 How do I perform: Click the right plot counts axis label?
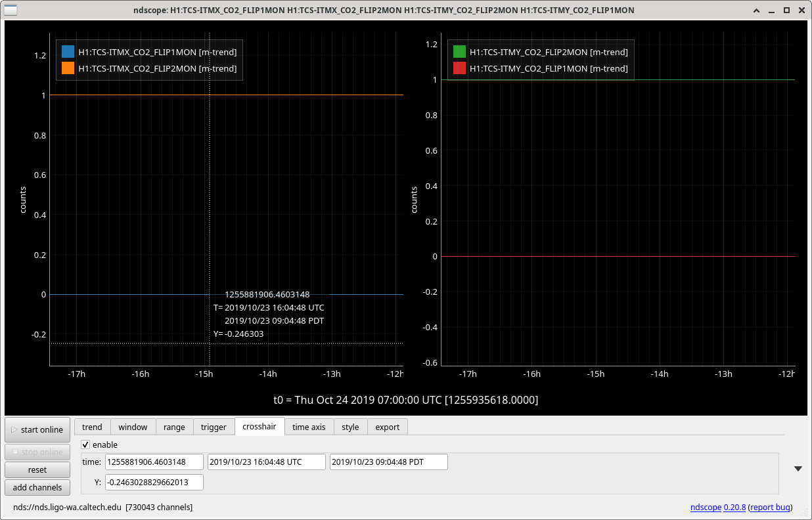tap(414, 200)
